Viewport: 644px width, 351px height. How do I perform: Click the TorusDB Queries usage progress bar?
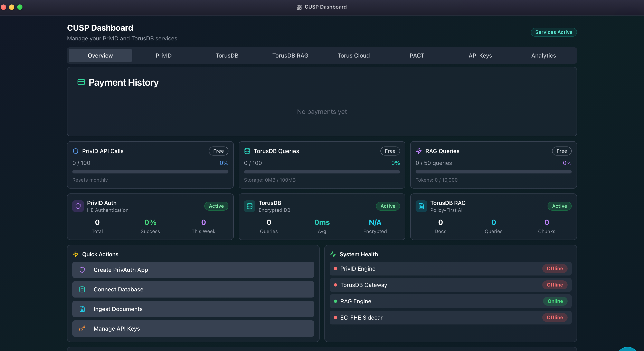[322, 172]
